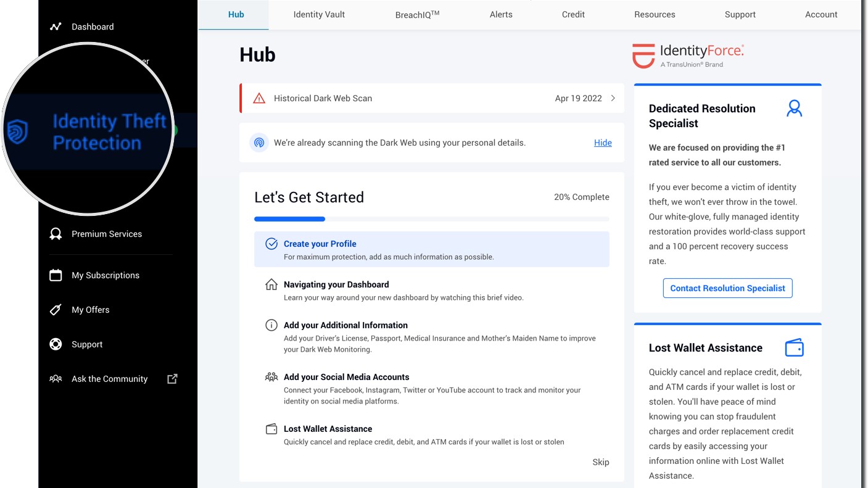Open the Navigating your Dashboard step

[x=336, y=284]
